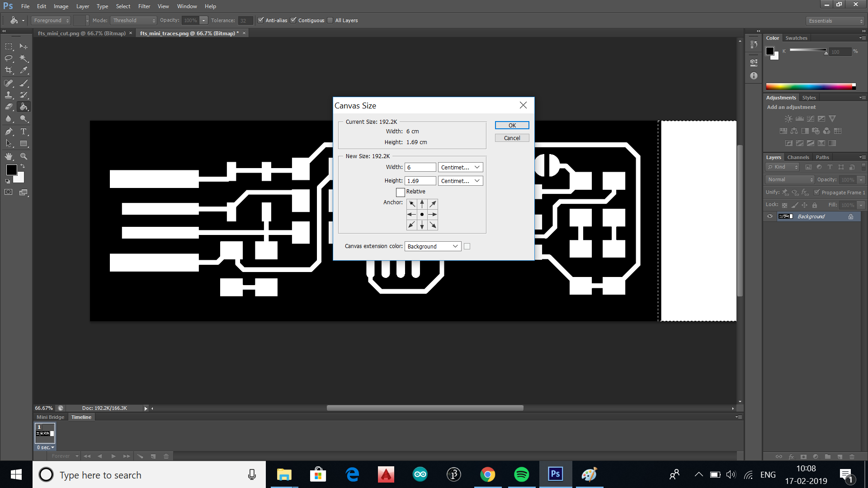Select the Hand tool
This screenshot has width=868, height=488.
point(9,156)
